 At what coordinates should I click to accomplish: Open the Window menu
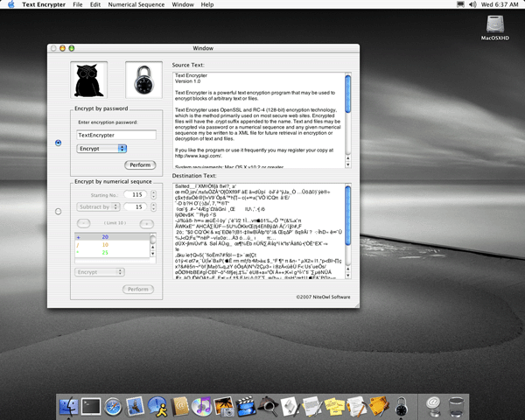(183, 4)
